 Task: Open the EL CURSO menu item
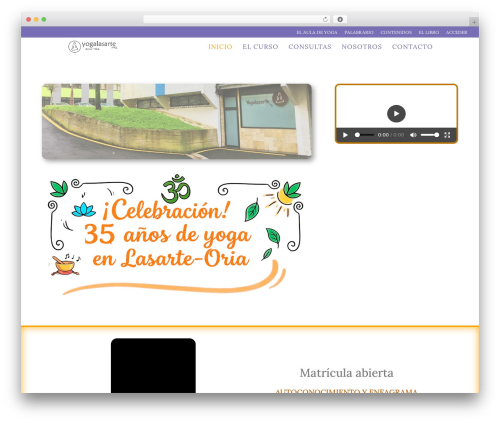click(260, 47)
